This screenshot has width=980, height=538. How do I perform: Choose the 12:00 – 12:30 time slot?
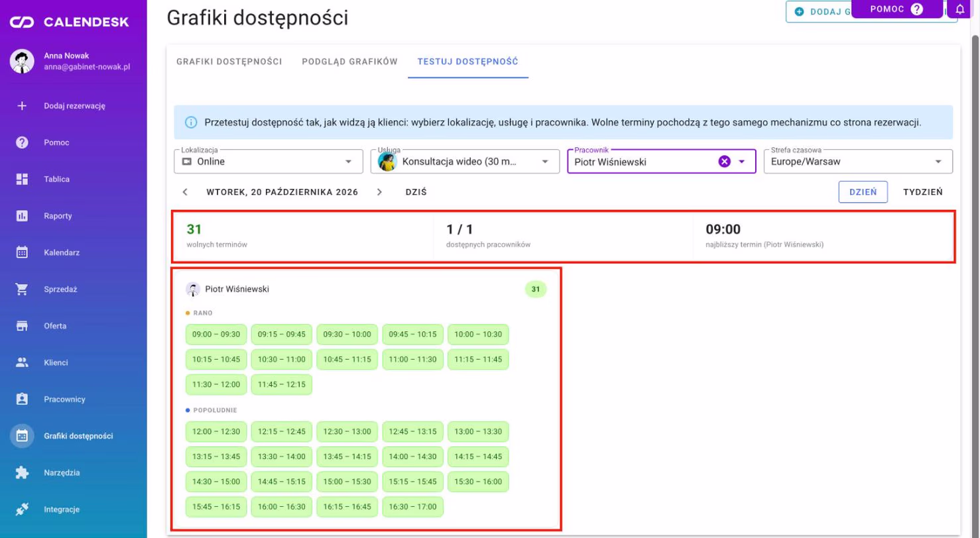[x=216, y=432]
